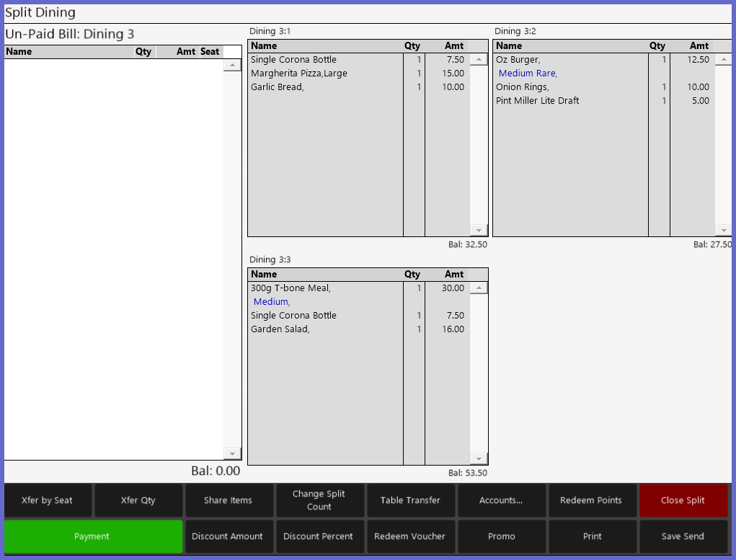Open the Promo option
Viewport: 736px width, 560px height.
501,536
